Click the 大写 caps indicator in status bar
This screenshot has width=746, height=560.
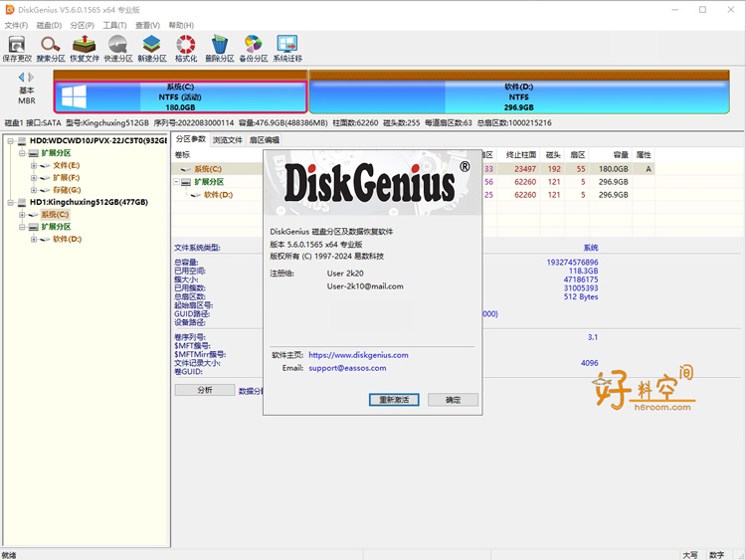(690, 555)
